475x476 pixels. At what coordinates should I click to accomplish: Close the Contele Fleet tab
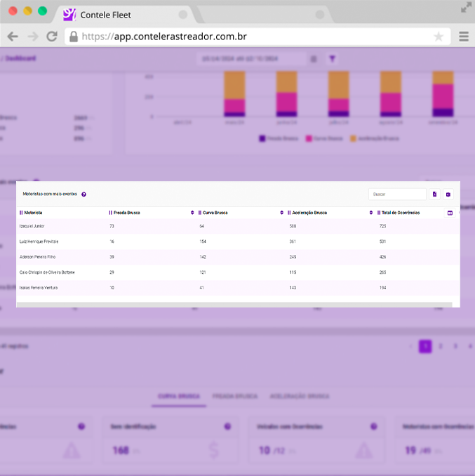pyautogui.click(x=183, y=14)
